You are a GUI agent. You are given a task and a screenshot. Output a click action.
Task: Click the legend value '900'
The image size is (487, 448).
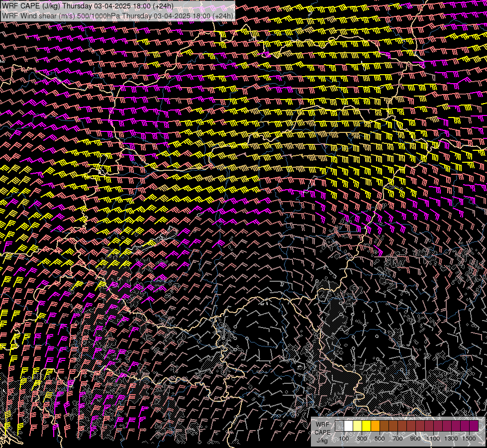pos(415,439)
